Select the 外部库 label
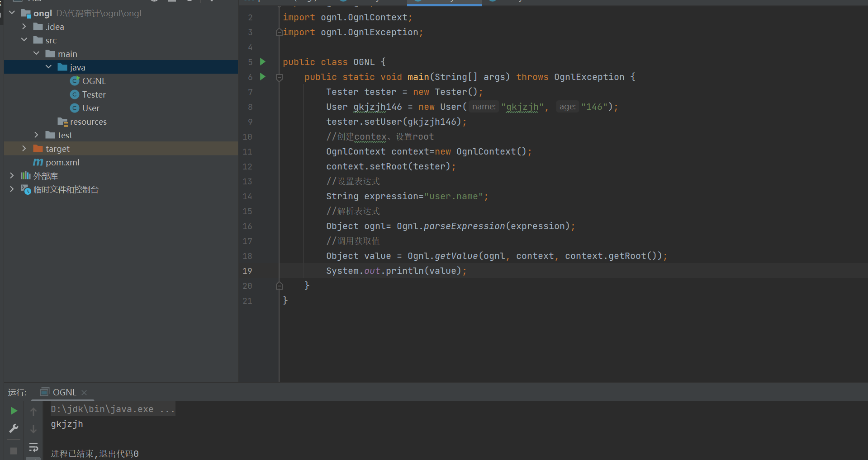Image resolution: width=868 pixels, height=460 pixels. pos(46,176)
